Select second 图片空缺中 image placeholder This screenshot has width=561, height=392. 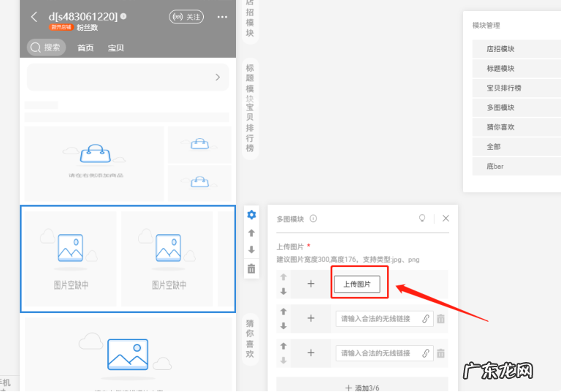[167, 258]
